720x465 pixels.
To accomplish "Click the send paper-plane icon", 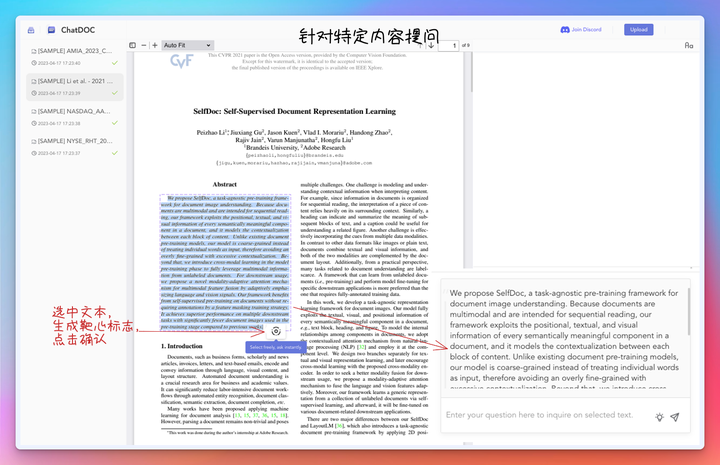I will tap(675, 417).
